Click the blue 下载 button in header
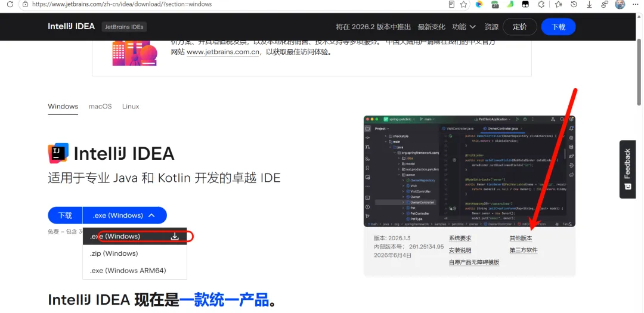Screen dimensions: 644x313 (x=559, y=27)
